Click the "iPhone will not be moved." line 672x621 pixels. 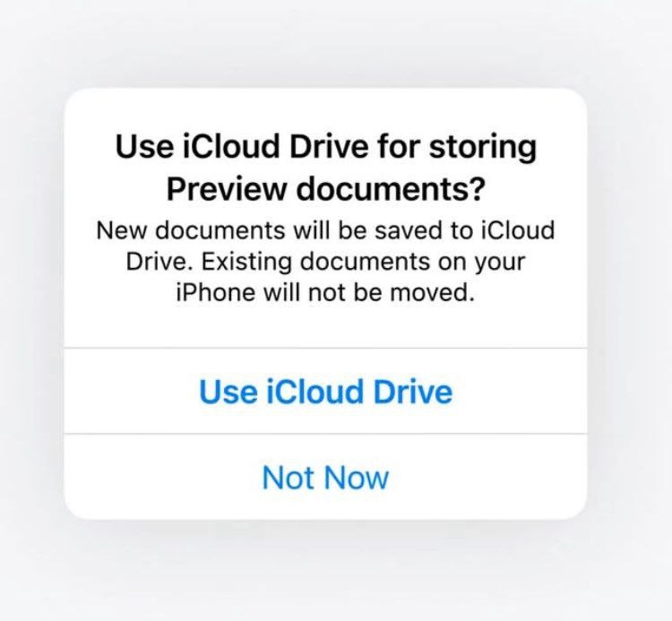click(x=326, y=293)
